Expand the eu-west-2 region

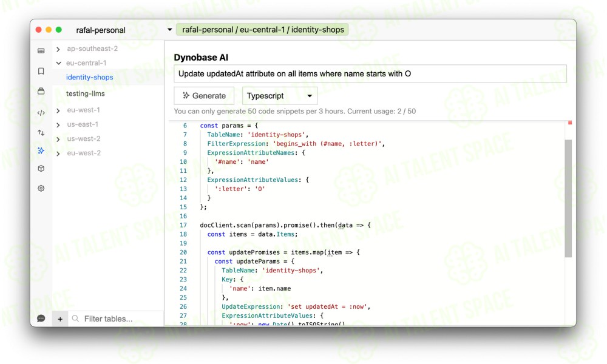58,153
